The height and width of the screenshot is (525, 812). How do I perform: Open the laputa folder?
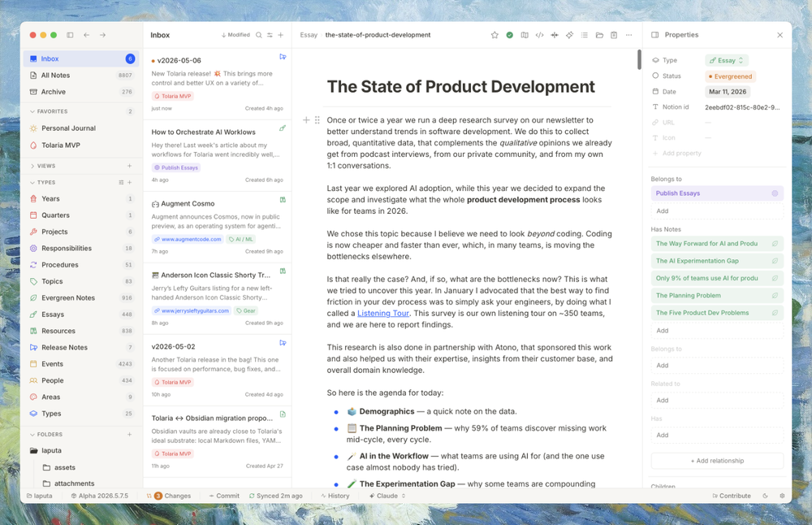(x=81, y=450)
